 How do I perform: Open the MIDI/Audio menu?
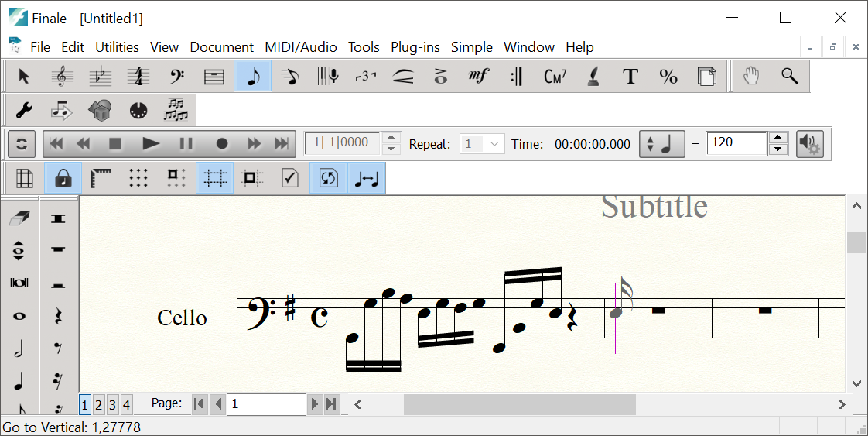coord(300,47)
